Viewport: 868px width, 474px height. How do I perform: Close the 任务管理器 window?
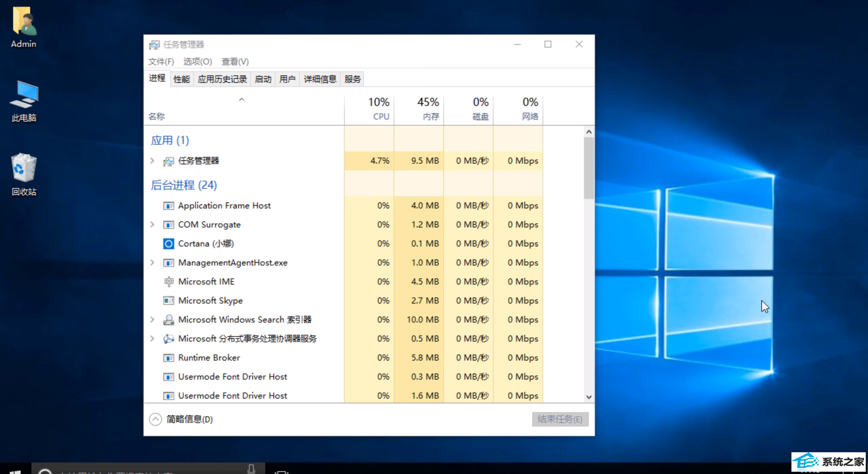pos(579,44)
